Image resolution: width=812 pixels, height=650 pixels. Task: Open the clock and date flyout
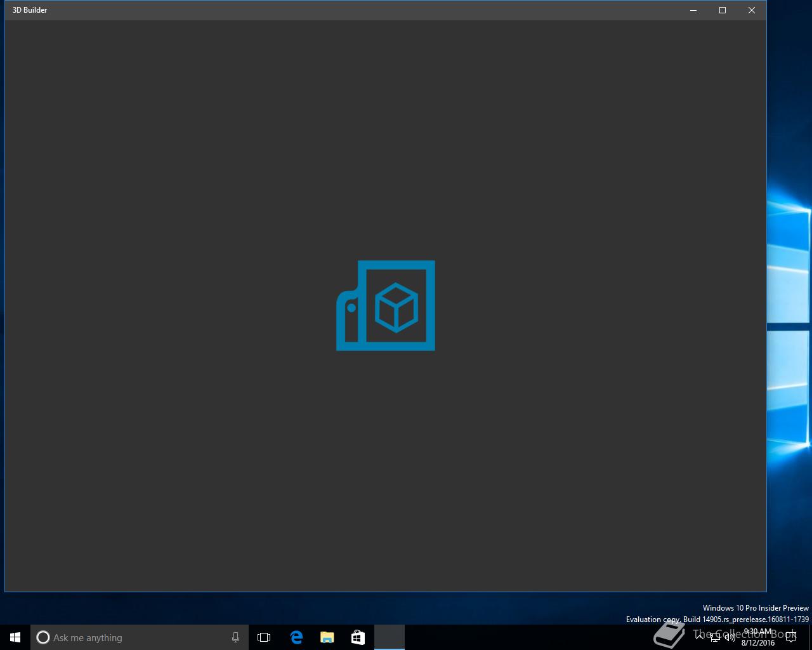click(757, 637)
